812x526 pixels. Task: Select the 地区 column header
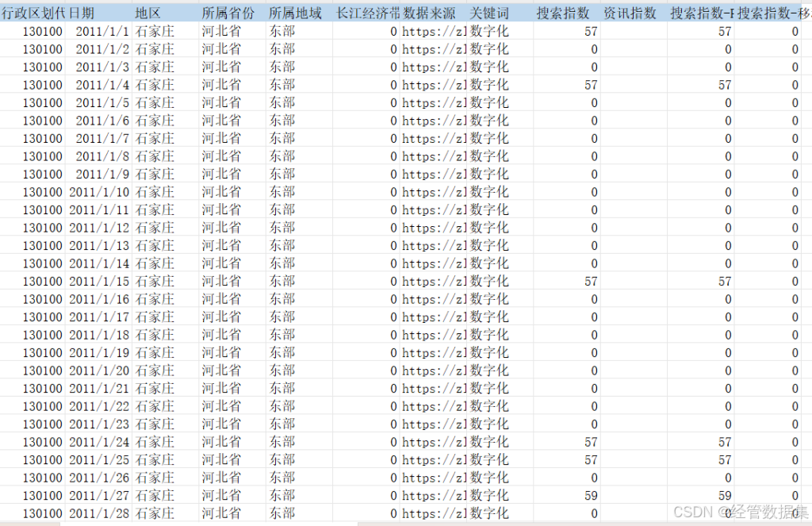pyautogui.click(x=166, y=13)
